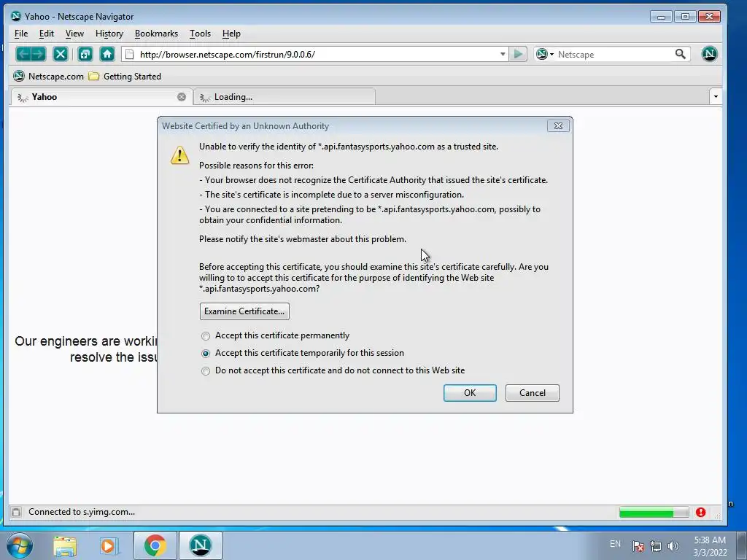Image resolution: width=747 pixels, height=560 pixels.
Task: Launch Windows Media Player from taskbar
Action: tap(109, 545)
